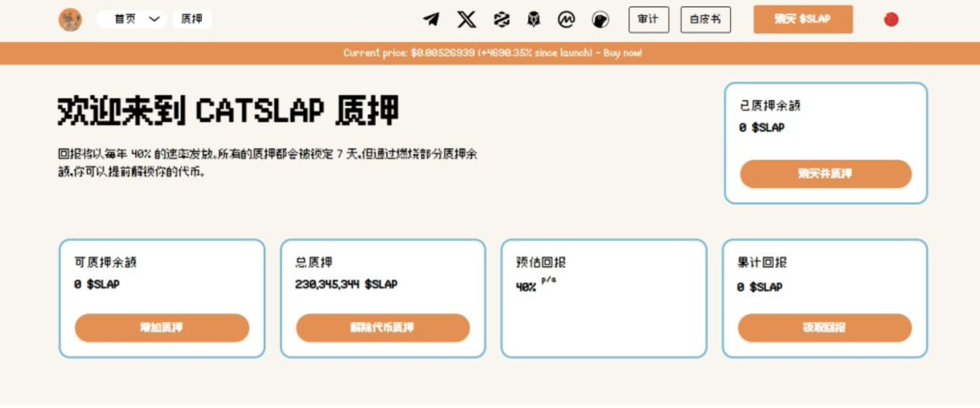Open the CoinMarketCap icon
This screenshot has height=408, width=980.
tap(566, 20)
